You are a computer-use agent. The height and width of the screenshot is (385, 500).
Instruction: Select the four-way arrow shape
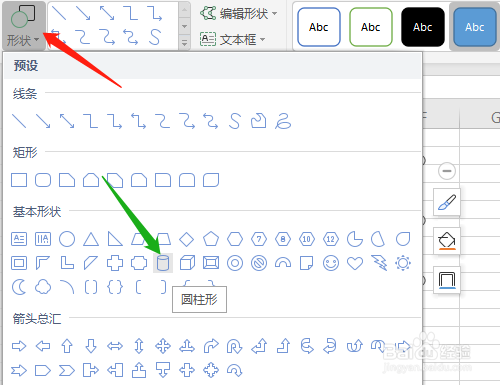pyautogui.click(x=163, y=346)
